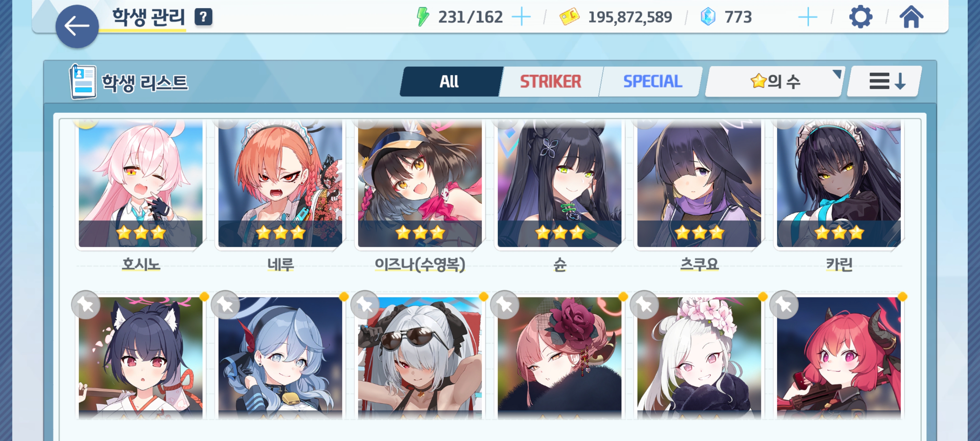Toggle the pin on the blue-haired student card
Viewport: 980px width, 441px height.
point(226,305)
